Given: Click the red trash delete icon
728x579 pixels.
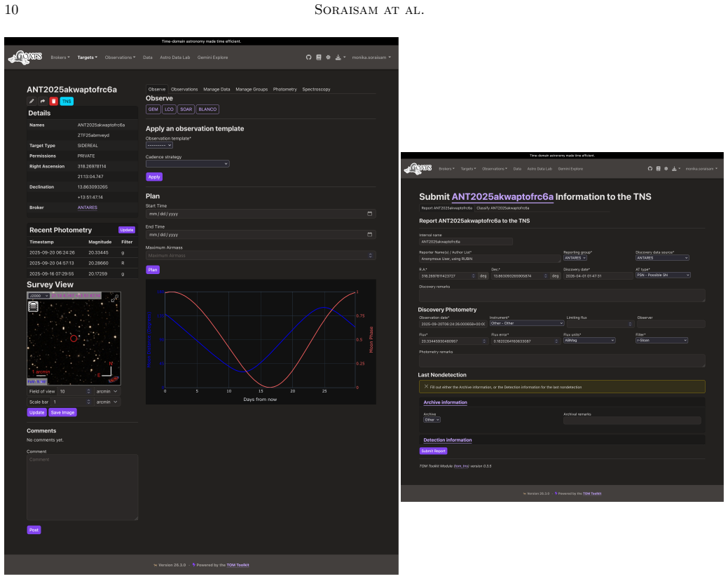Looking at the screenshot, I should (x=54, y=101).
